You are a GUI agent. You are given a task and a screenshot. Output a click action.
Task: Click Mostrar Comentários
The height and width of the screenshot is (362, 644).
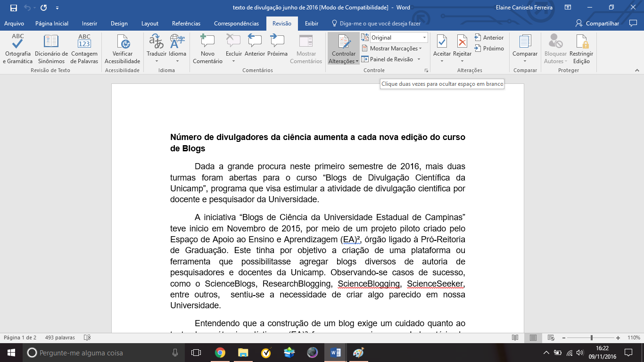pos(306,49)
